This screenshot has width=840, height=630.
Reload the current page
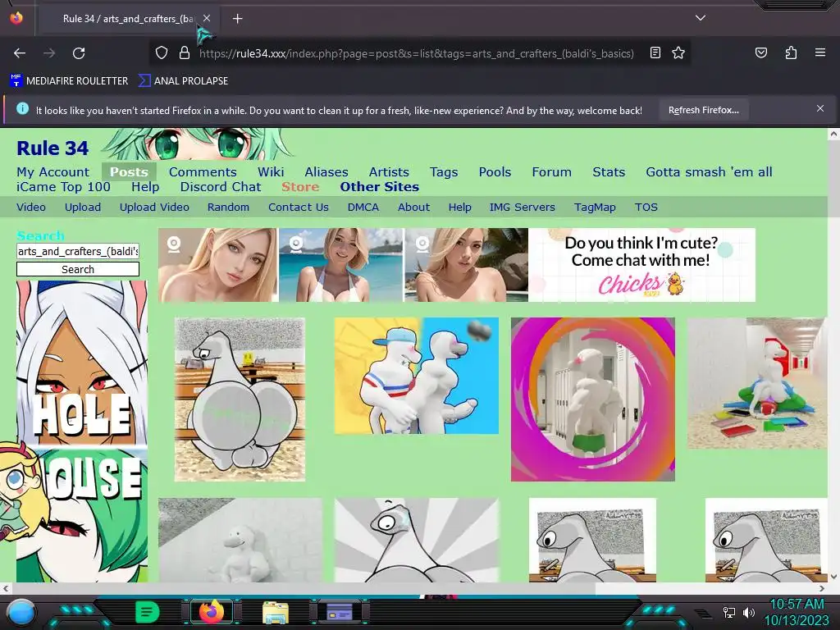(79, 53)
